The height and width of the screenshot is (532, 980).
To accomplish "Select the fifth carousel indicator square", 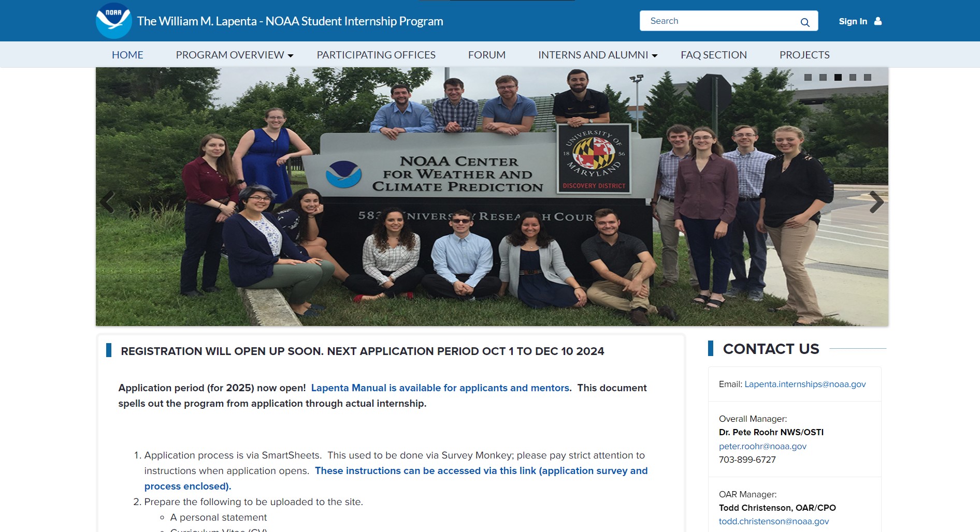I will tap(868, 77).
